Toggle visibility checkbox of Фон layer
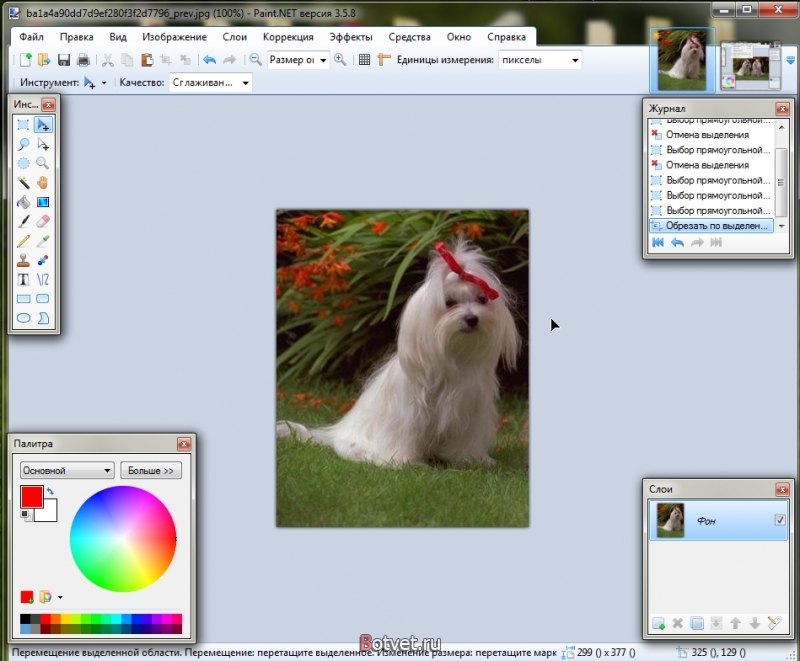 click(780, 520)
